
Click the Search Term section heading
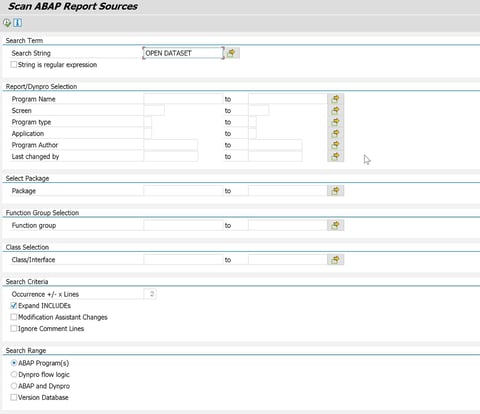click(24, 40)
